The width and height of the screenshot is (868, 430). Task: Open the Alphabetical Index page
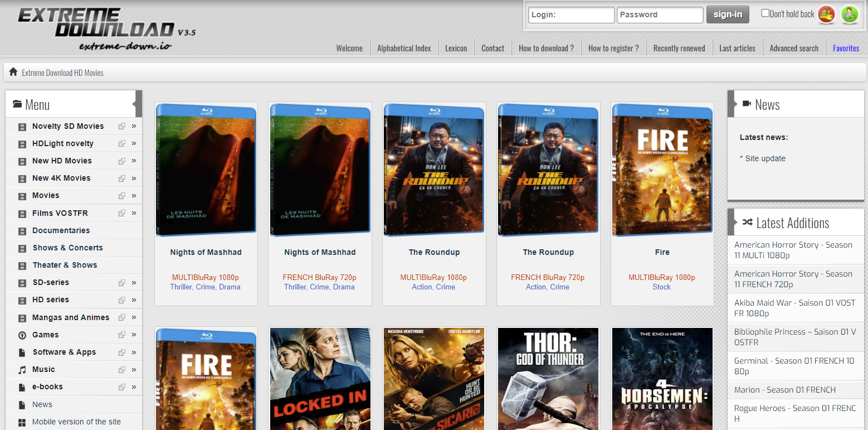click(x=404, y=48)
